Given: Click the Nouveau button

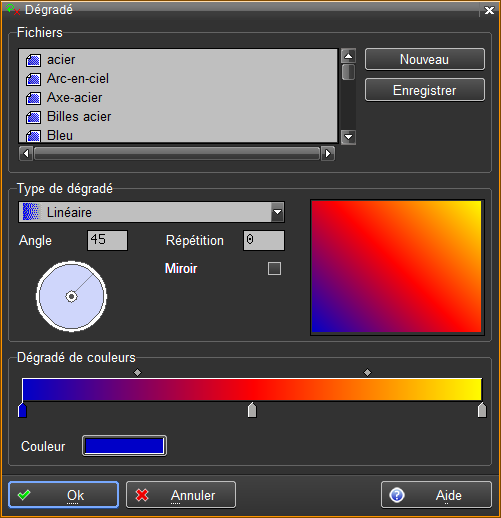Looking at the screenshot, I should point(425,59).
